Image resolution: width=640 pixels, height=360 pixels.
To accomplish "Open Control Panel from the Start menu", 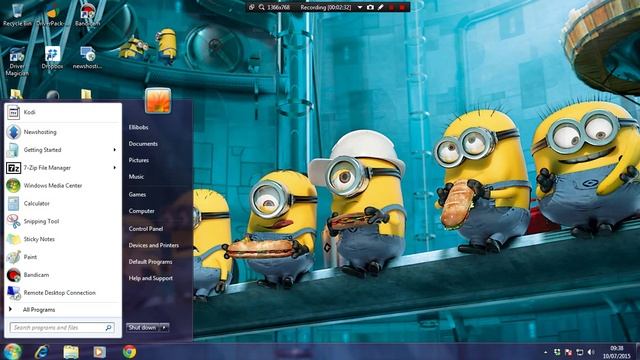I will [x=146, y=229].
